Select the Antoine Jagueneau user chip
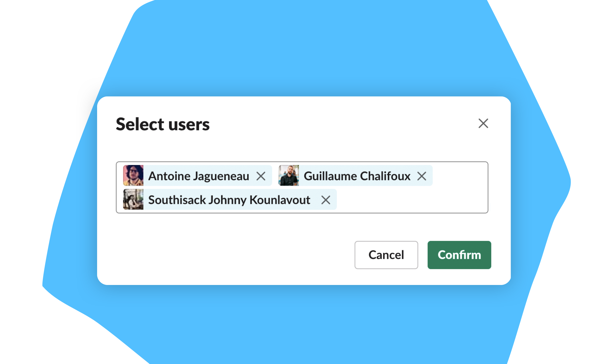Screen dimensions: 609x364 (x=196, y=176)
